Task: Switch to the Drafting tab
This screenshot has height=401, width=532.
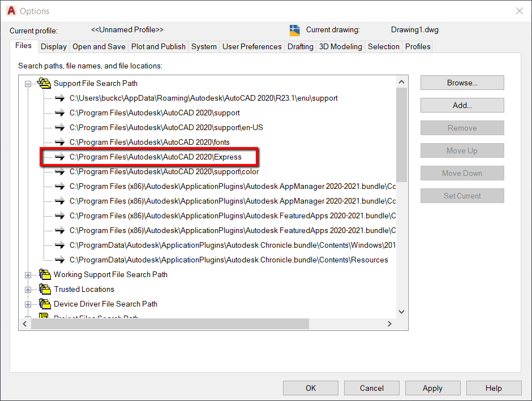Action: [301, 46]
